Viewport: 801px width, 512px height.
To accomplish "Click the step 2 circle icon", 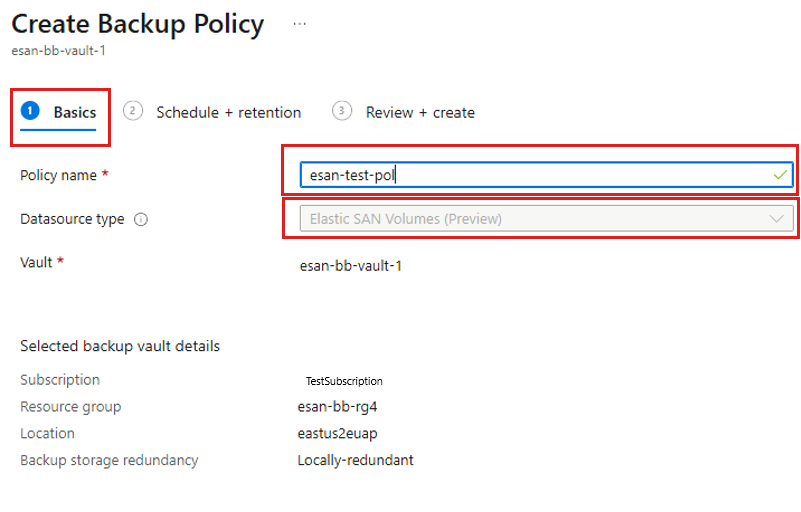I will point(133,110).
